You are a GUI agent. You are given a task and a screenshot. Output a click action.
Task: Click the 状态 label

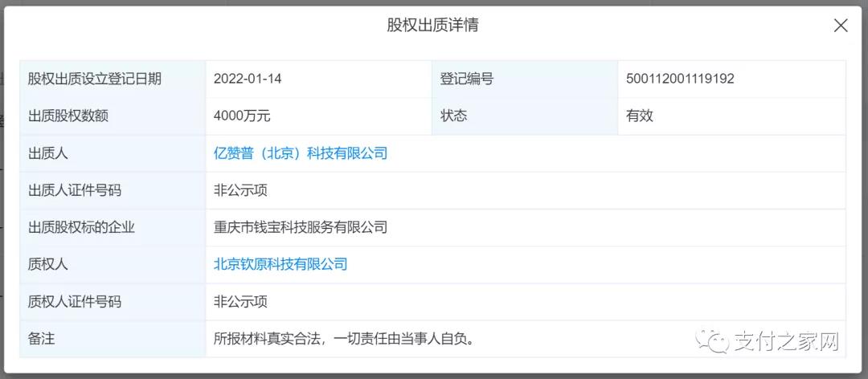coord(453,116)
